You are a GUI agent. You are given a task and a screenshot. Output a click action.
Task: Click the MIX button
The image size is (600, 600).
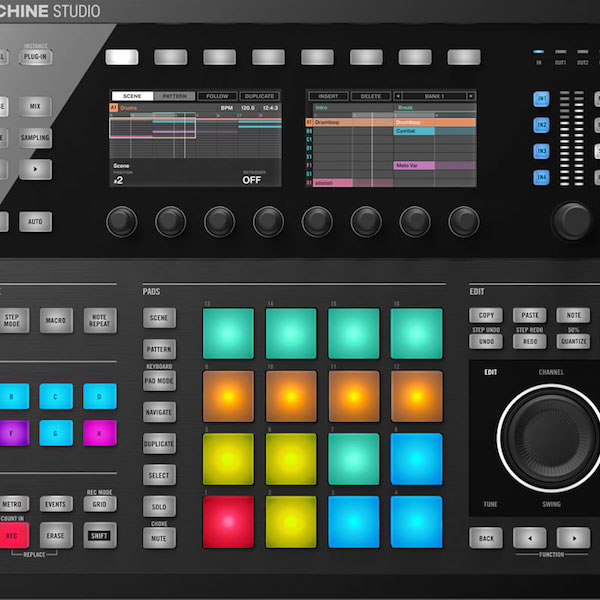(35, 106)
